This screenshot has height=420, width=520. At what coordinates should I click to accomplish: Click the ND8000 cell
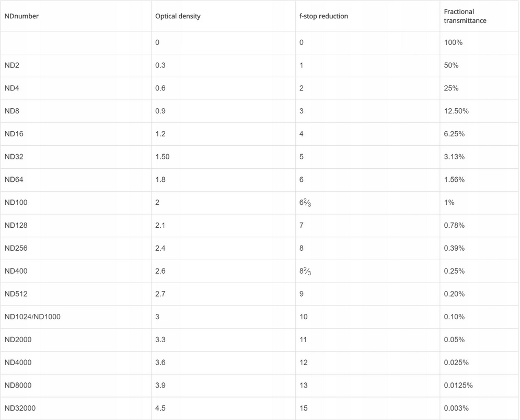(x=18, y=385)
